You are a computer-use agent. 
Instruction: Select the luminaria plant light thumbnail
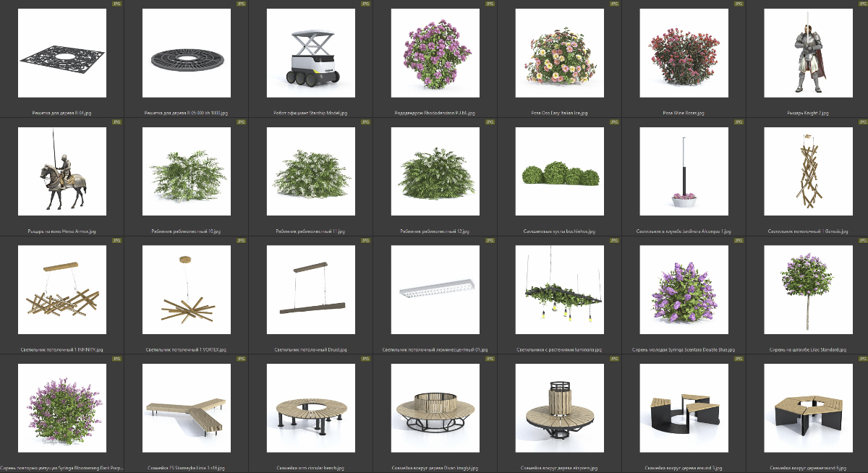coord(559,289)
